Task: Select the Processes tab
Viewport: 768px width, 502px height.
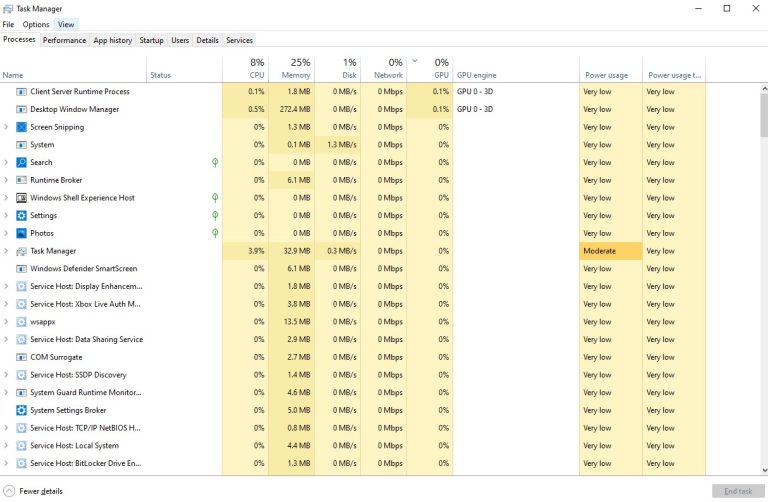Action: [x=19, y=39]
